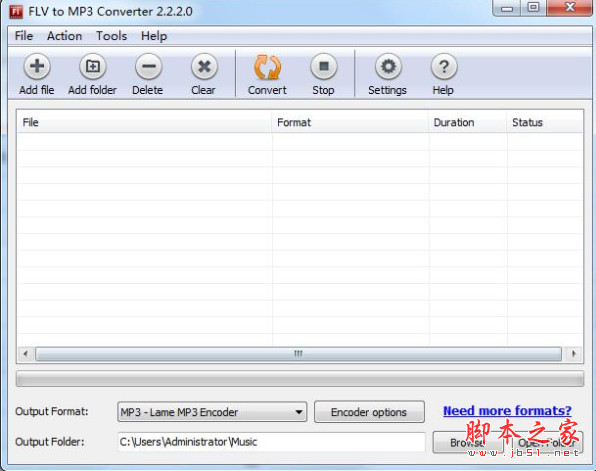
Task: Click the FLV converter app icon in title bar
Action: pyautogui.click(x=16, y=12)
